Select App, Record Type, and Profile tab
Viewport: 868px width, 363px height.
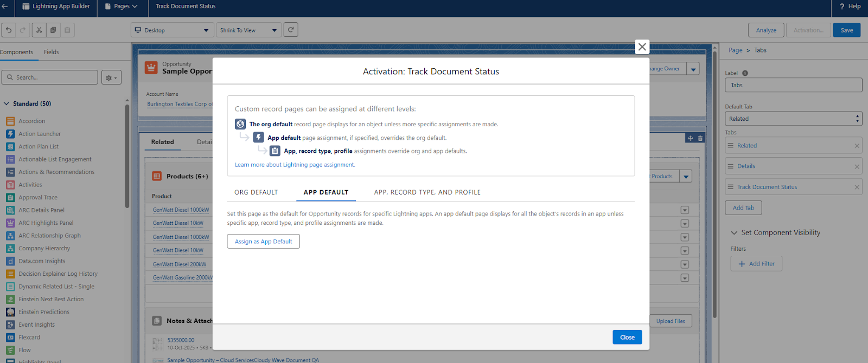coord(427,192)
